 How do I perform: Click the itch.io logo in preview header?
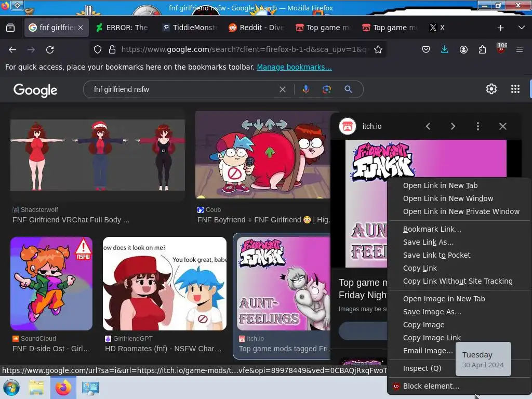[348, 126]
